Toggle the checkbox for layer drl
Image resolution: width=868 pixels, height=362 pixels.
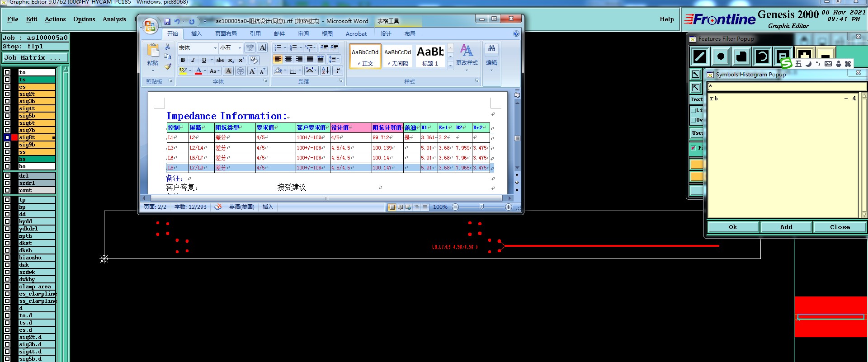point(7,176)
